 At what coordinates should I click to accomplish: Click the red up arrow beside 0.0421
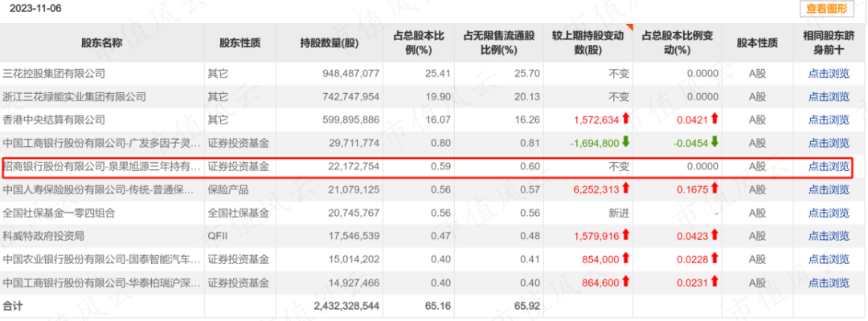click(x=714, y=120)
